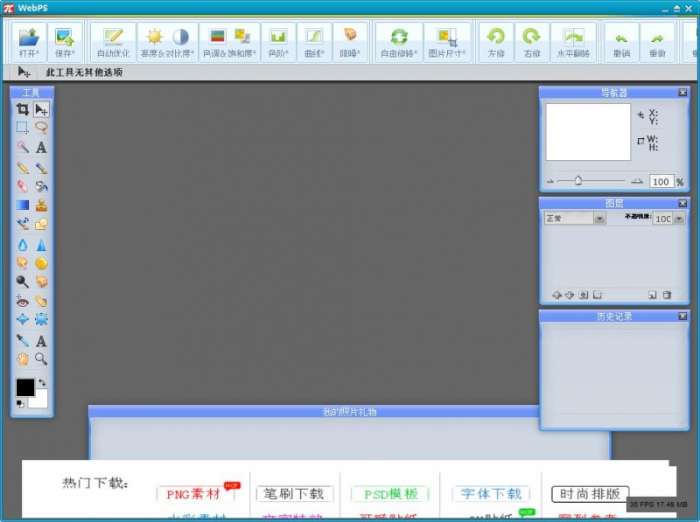The image size is (700, 522).
Task: Click the navigator zoom slider handle
Action: point(578,181)
